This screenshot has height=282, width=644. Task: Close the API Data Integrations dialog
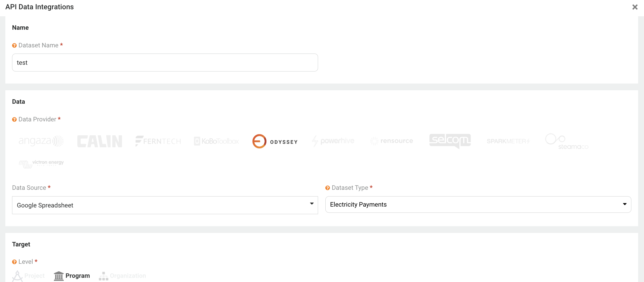click(635, 7)
